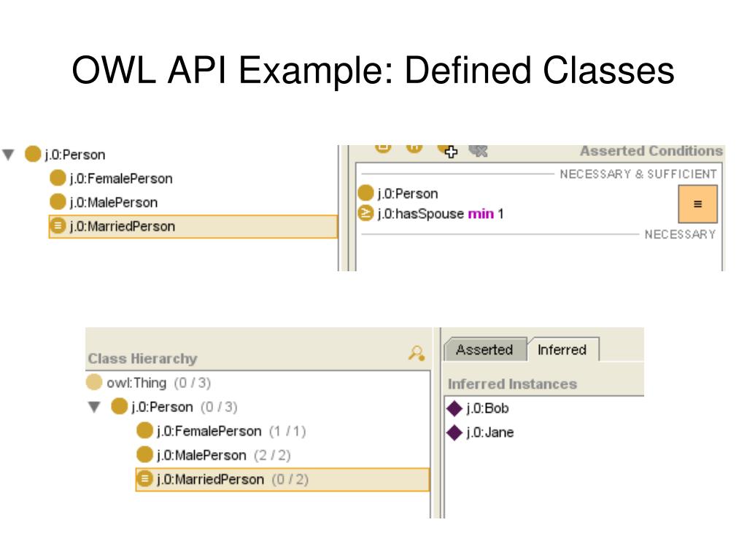Switch to the Asserted tab
Viewport: 747px width, 560px height.
[484, 349]
